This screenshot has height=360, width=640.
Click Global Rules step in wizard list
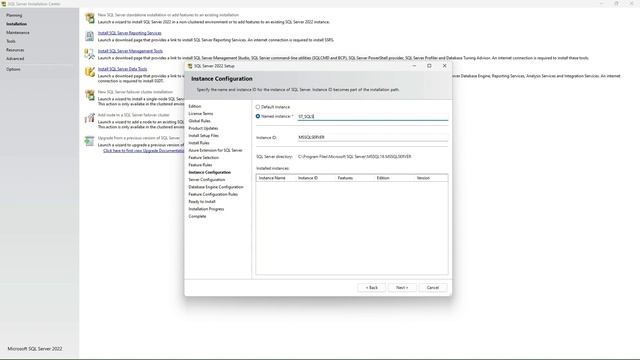200,121
